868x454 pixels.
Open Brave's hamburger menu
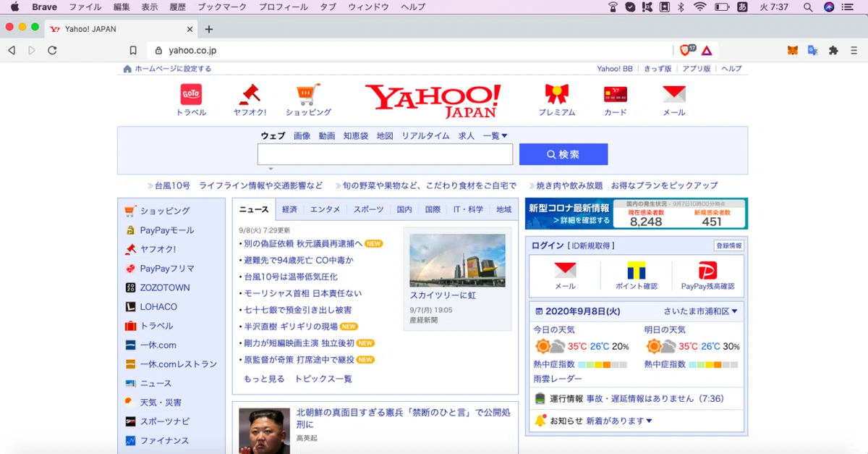tap(854, 51)
